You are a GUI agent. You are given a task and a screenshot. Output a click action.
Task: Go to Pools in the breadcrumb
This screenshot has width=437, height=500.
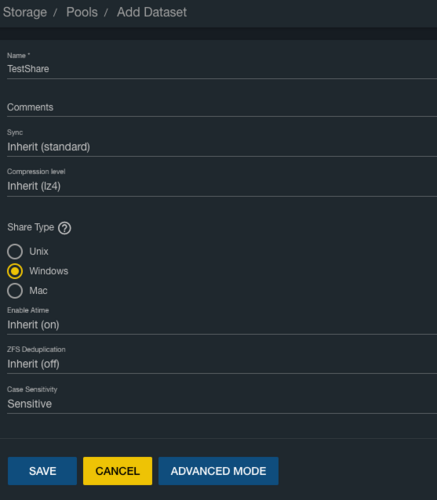click(82, 12)
